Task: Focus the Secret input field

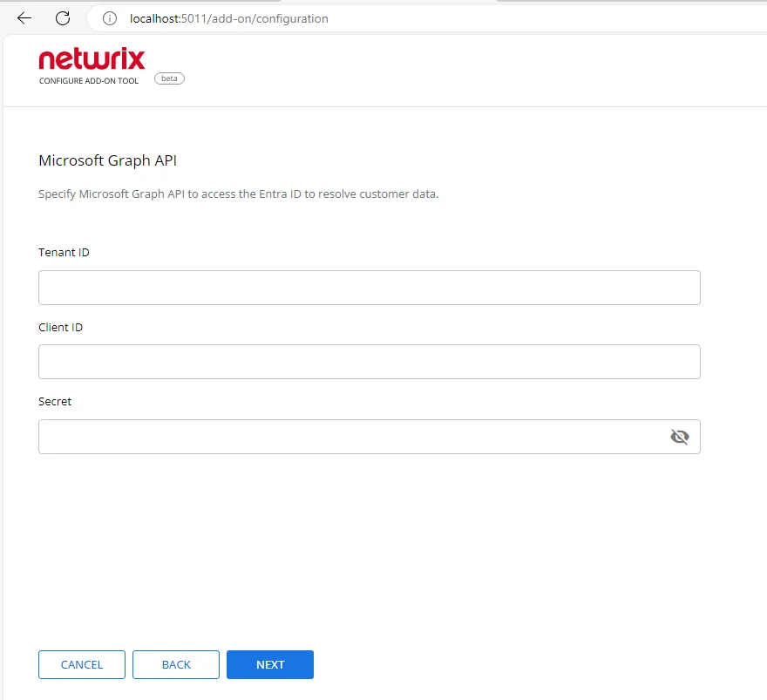Action: point(370,437)
